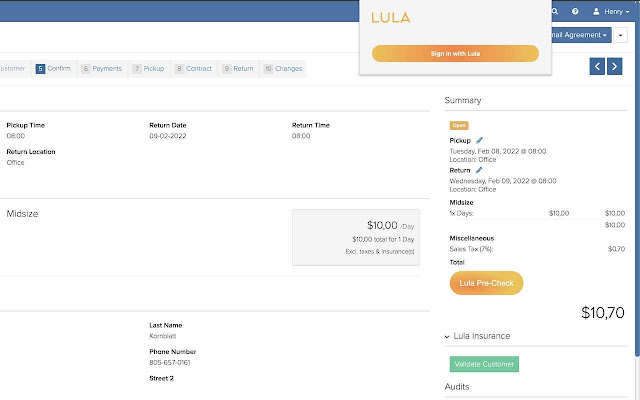Click the Audits section heading

tap(457, 387)
